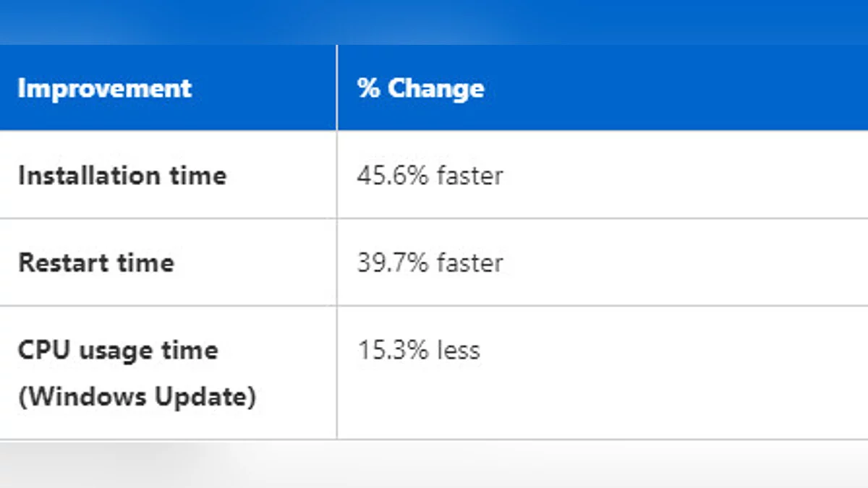Click the column divider in the CPU usage row

click(x=336, y=372)
